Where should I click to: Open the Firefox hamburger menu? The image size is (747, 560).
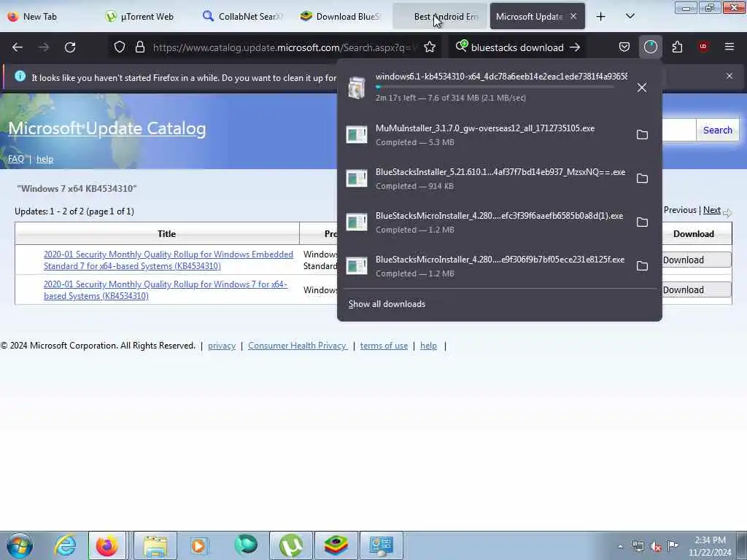pos(729,47)
